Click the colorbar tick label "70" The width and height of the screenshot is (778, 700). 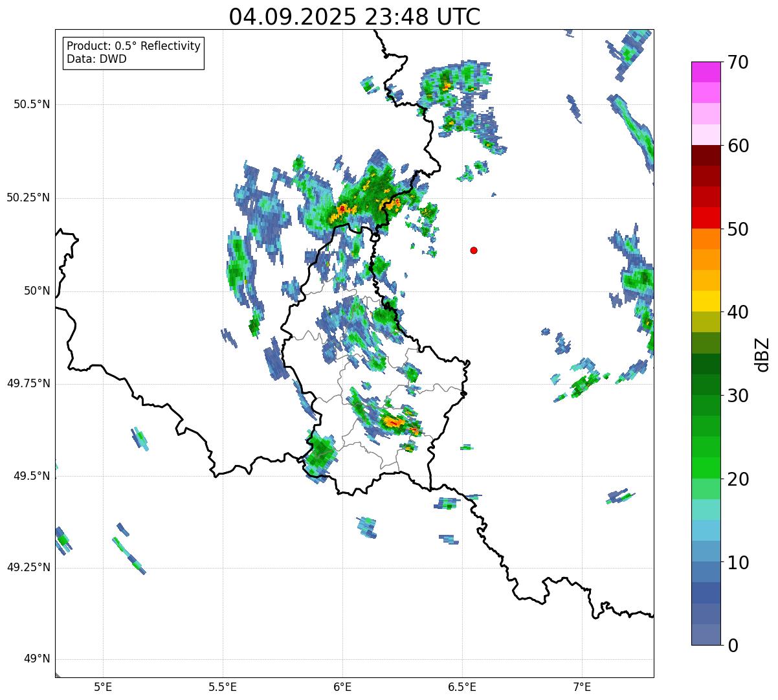pyautogui.click(x=738, y=62)
